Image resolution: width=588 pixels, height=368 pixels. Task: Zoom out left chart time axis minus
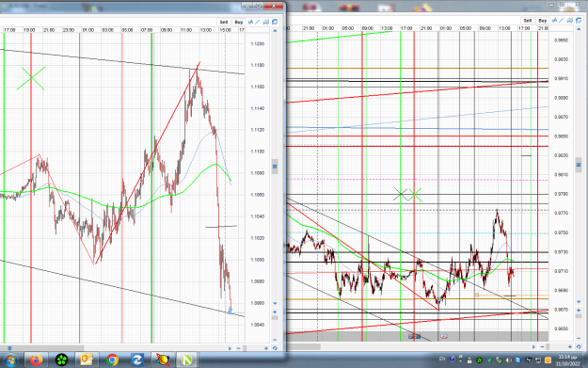pyautogui.click(x=239, y=348)
